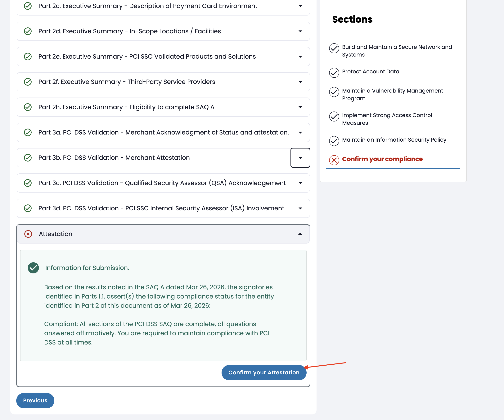Expand Part 3b Merchant Attestation dropdown arrow

tap(300, 158)
